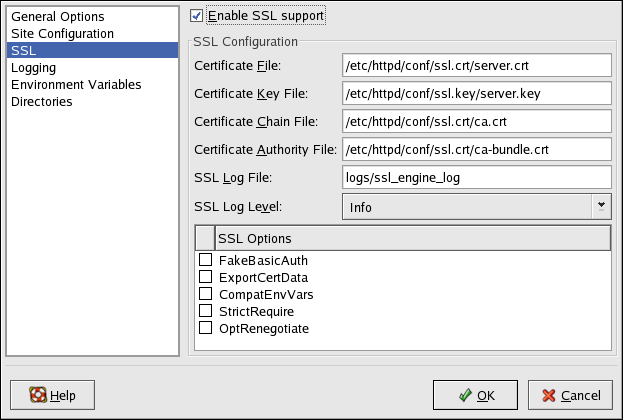
Task: Select General Options in the sidebar
Action: [x=57, y=17]
